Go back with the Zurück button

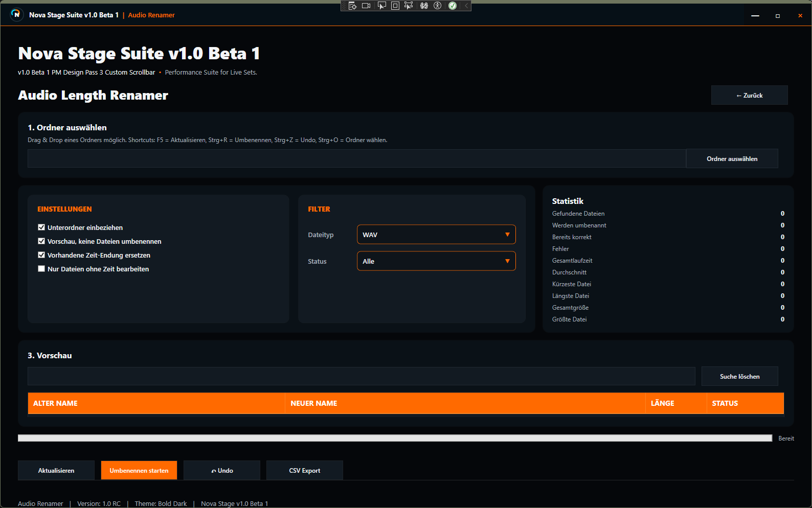click(x=749, y=95)
